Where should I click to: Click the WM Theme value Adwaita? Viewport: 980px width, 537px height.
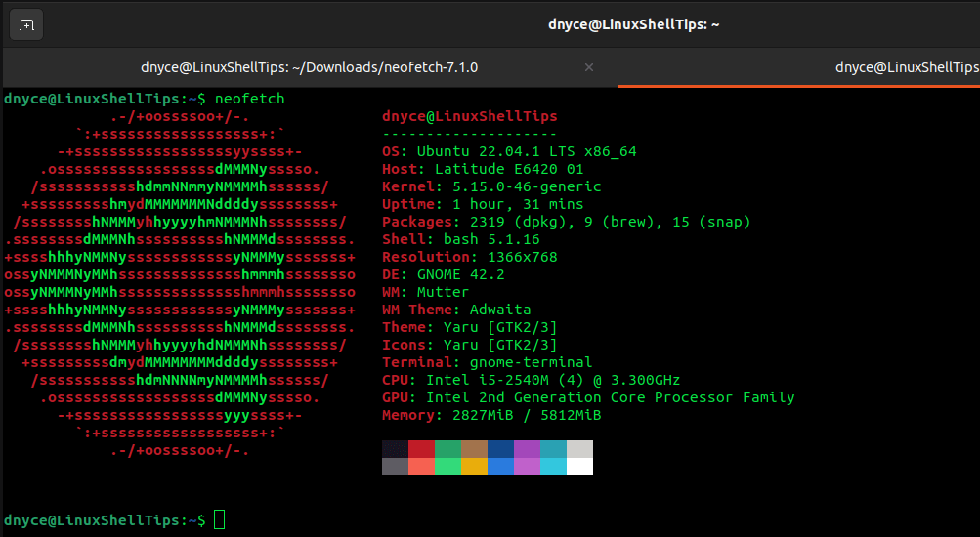[x=500, y=310]
